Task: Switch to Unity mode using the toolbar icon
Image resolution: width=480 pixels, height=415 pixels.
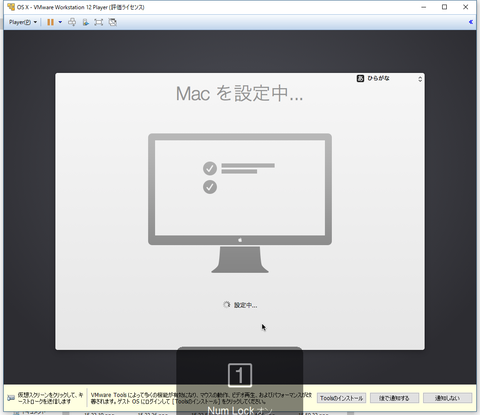Action: point(113,22)
